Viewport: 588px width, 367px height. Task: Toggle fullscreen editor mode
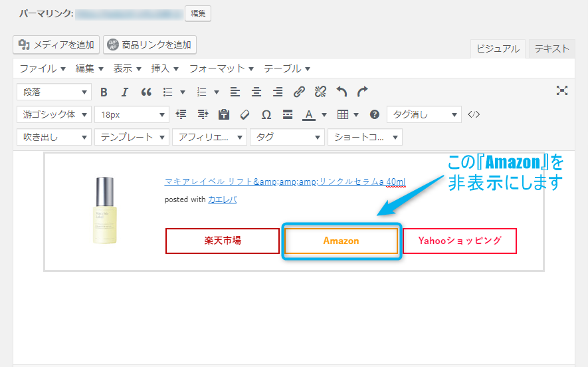(x=561, y=90)
